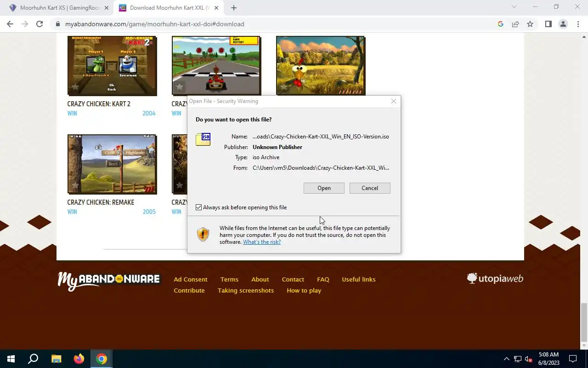The image size is (588, 368).
Task: Launch Firefox from the taskbar
Action: click(79, 359)
